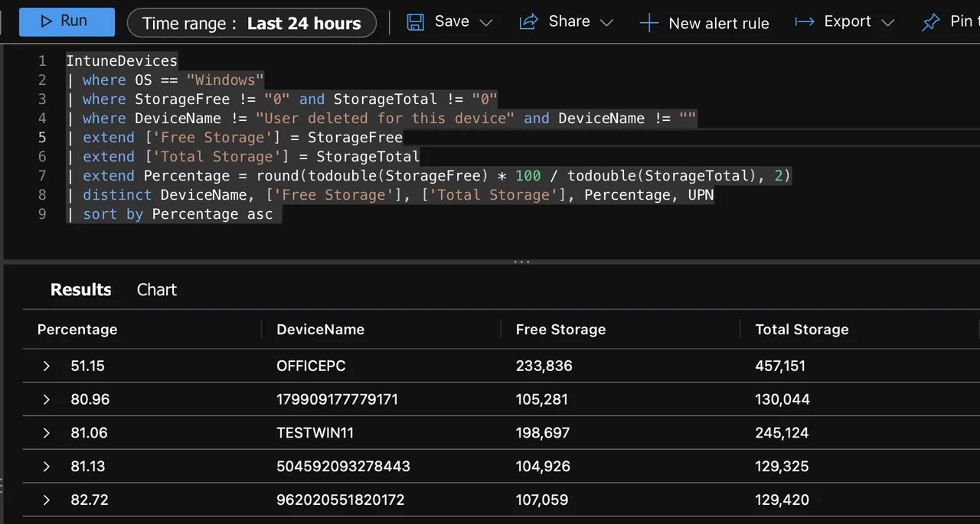Click the Save floppy disk icon
Screen dimensions: 980x524
point(415,22)
